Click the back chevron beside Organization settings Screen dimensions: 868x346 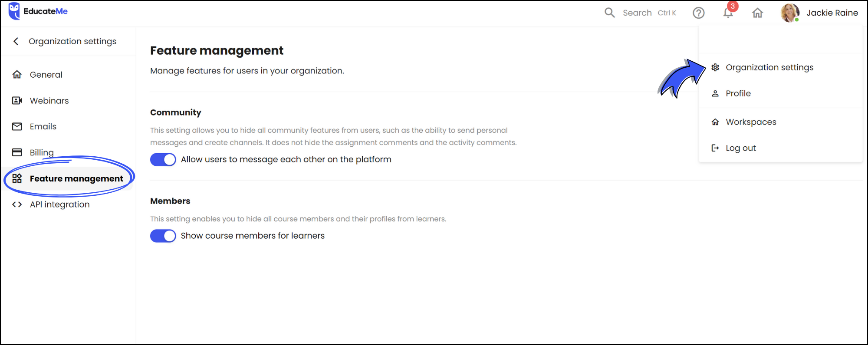[x=16, y=41]
